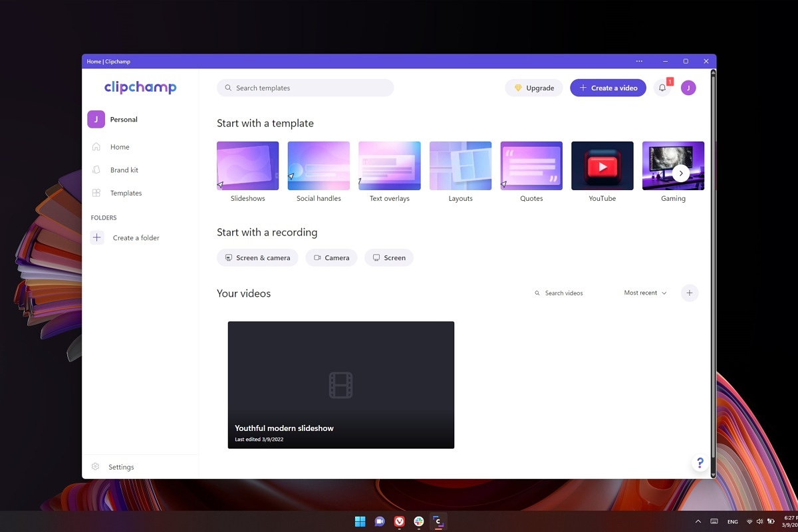Select the Camera recording option
Image resolution: width=798 pixels, height=532 pixels.
pos(331,257)
